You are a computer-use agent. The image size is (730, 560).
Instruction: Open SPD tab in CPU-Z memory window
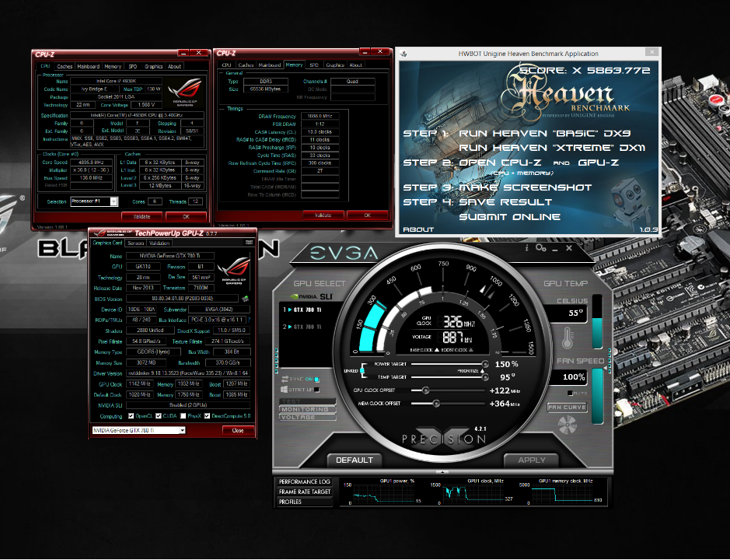coord(314,65)
